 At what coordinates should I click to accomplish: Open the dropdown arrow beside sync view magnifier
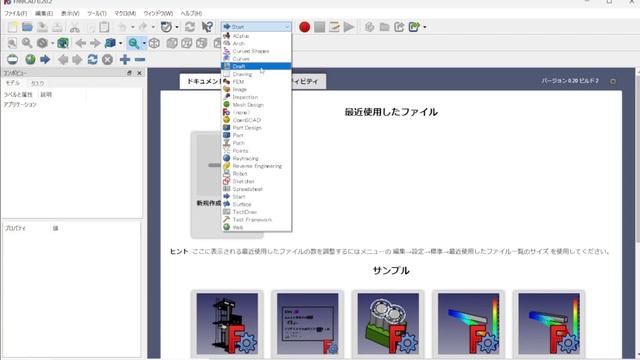click(x=144, y=43)
